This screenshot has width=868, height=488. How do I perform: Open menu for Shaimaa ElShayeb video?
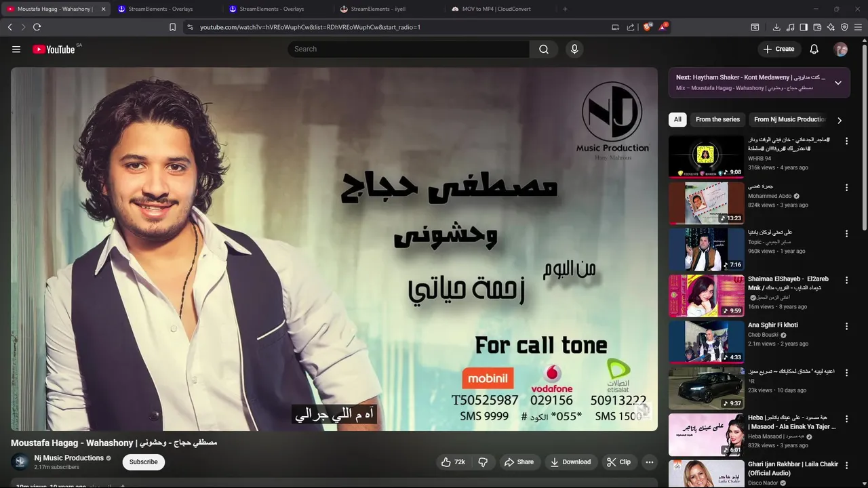point(846,280)
